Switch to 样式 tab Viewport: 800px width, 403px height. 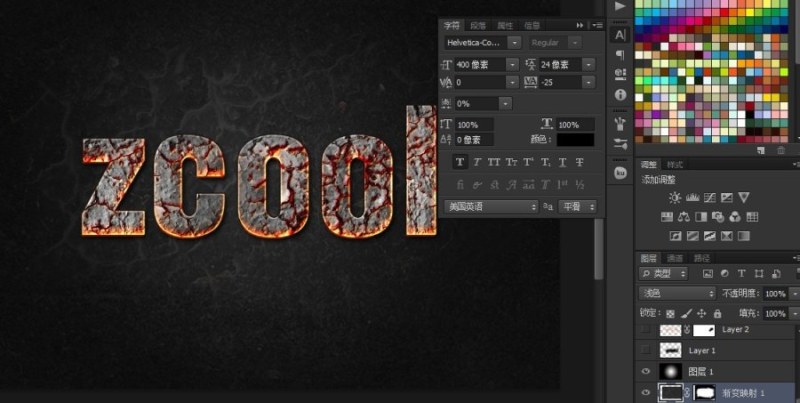pos(674,164)
